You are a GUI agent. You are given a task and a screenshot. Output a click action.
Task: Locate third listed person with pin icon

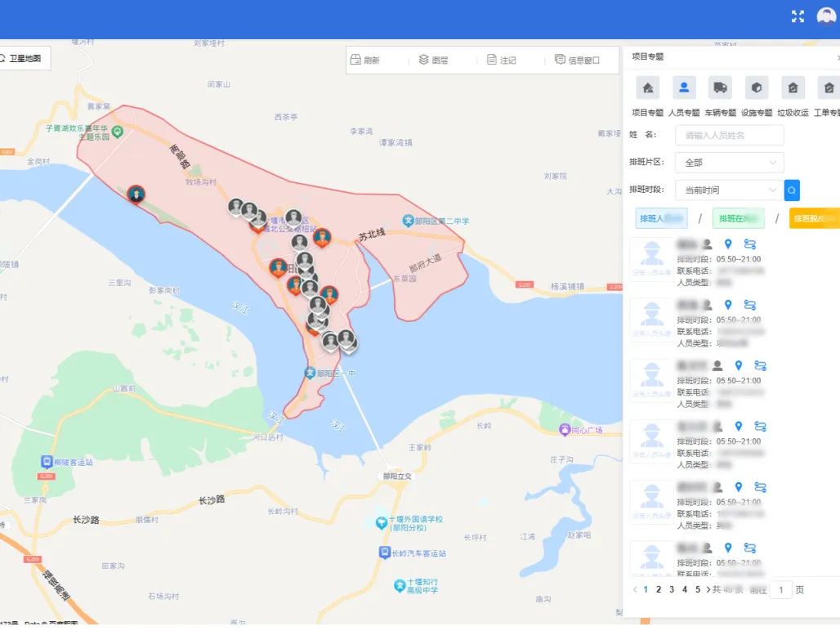coord(738,365)
